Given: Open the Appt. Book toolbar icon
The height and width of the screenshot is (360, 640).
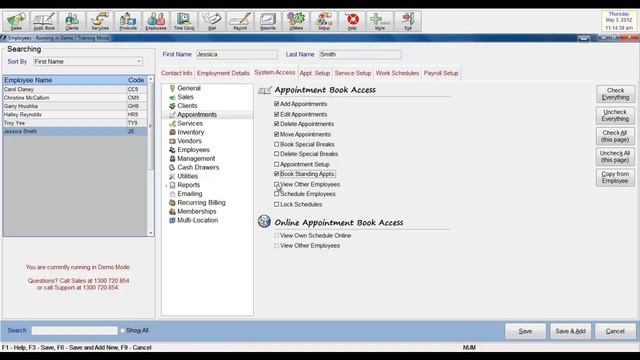Looking at the screenshot, I should click(44, 21).
